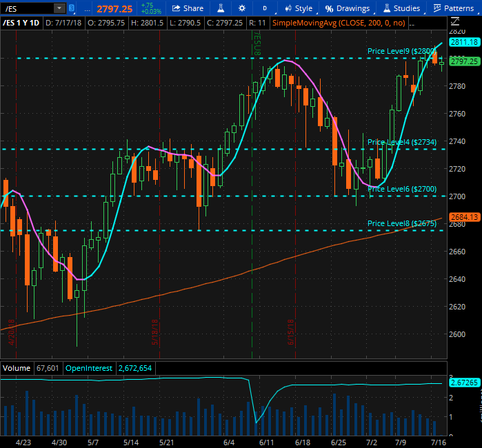The width and height of the screenshot is (482, 448).
Task: Click the R: 11 range value
Action: coord(257,23)
